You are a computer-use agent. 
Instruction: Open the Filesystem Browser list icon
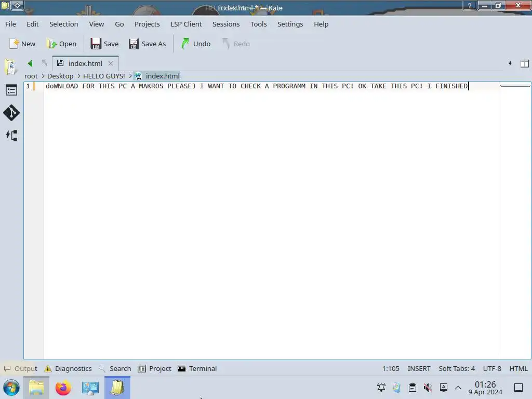click(11, 90)
